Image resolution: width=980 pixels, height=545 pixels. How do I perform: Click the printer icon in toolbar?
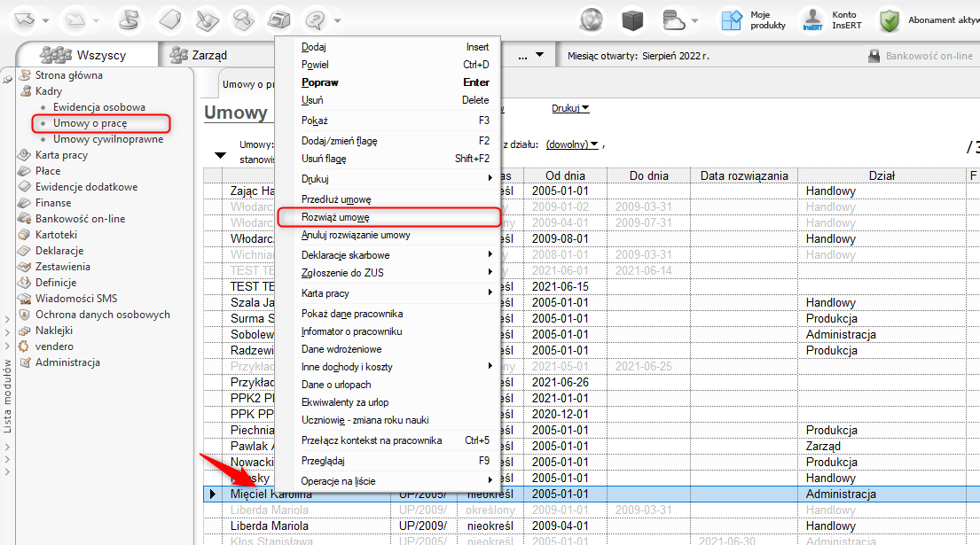coord(278,20)
